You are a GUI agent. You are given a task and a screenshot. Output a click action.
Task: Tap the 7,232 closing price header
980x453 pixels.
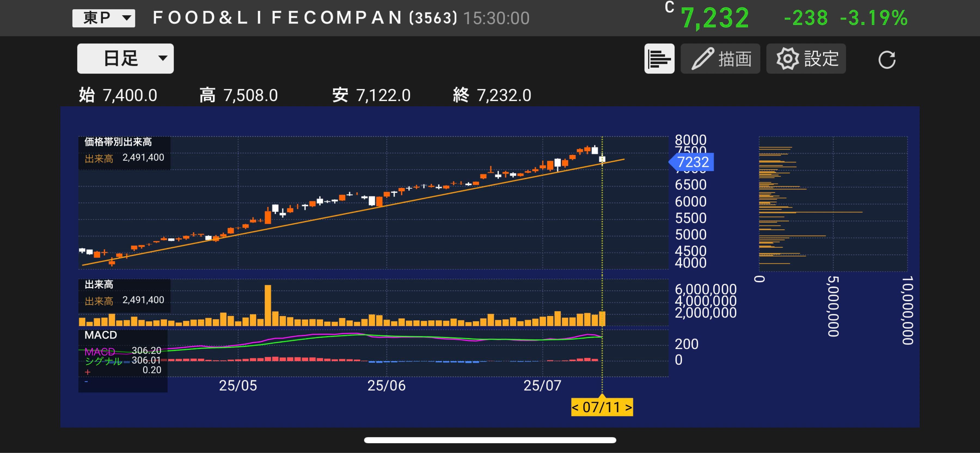(715, 18)
